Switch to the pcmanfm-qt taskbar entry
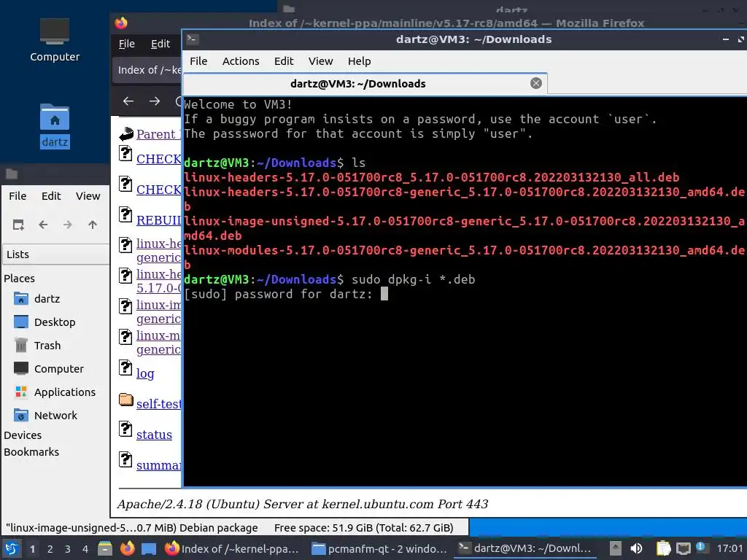Screen dimensions: 747x560 [x=379, y=549]
